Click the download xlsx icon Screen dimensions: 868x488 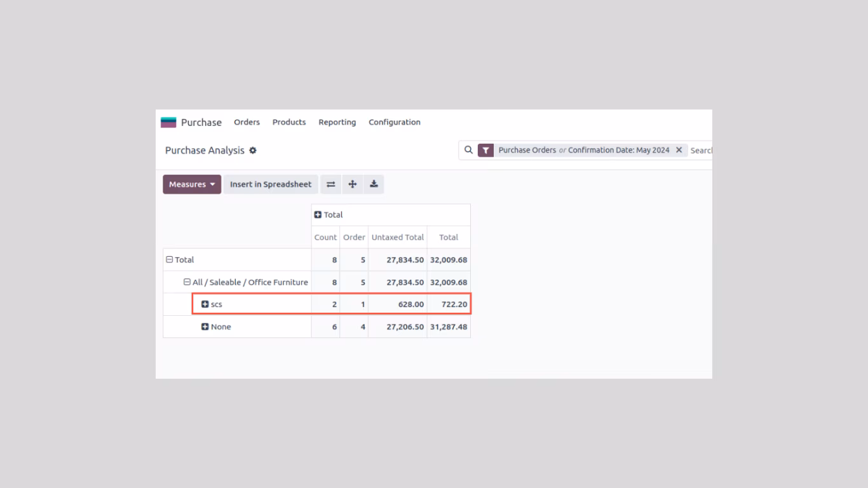[374, 184]
